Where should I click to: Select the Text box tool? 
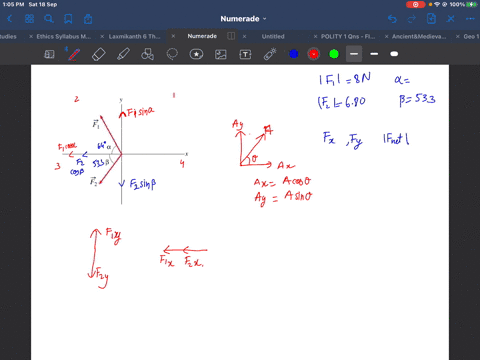point(245,54)
